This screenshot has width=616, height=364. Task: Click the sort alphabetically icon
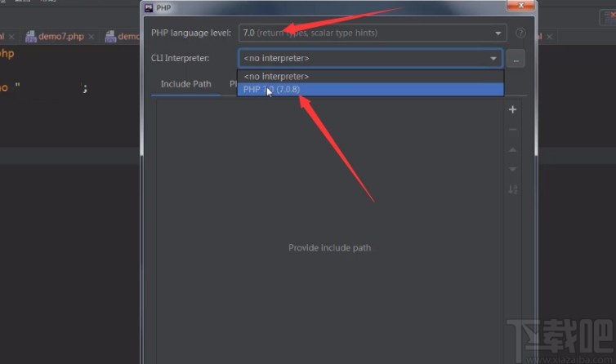point(512,189)
